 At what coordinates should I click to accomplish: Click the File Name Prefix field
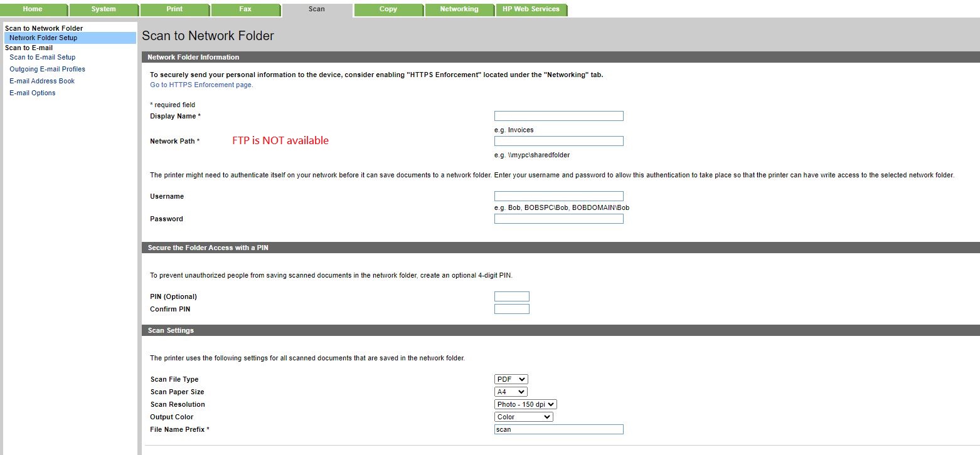click(x=559, y=429)
